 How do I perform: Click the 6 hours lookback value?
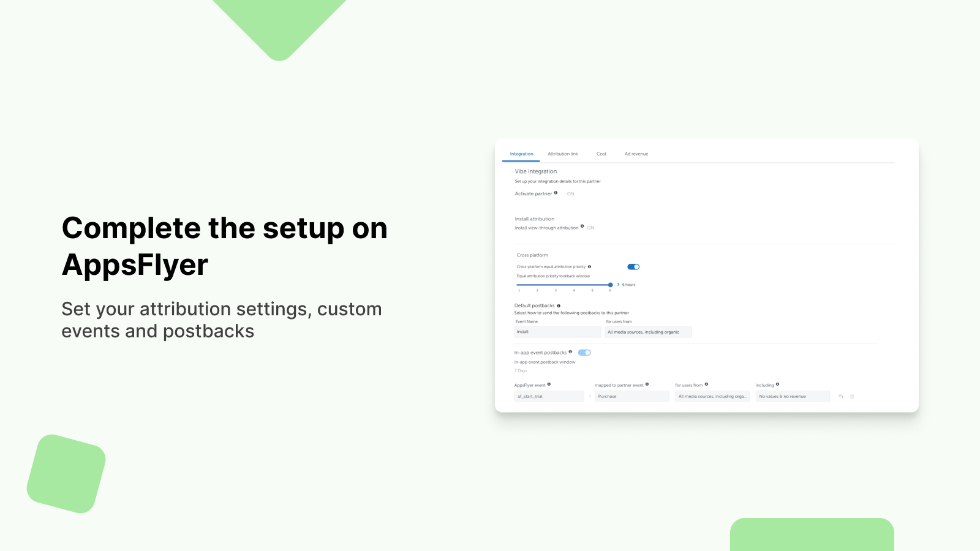click(628, 285)
